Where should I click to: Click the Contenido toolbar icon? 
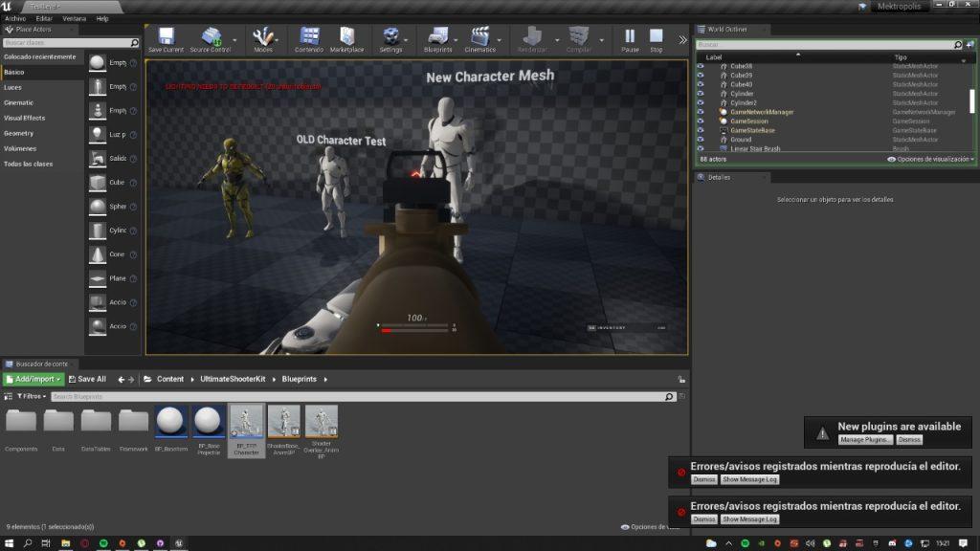click(x=308, y=38)
